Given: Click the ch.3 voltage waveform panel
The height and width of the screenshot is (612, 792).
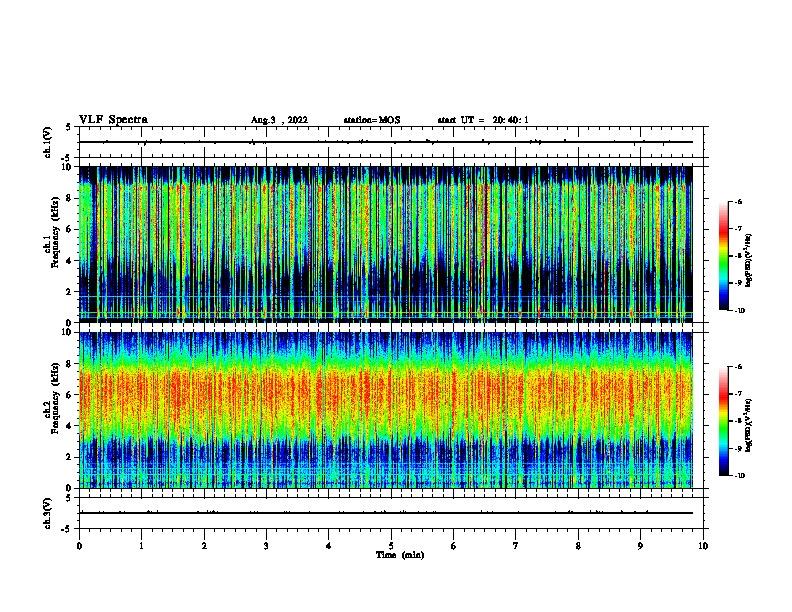Looking at the screenshot, I should (x=391, y=513).
